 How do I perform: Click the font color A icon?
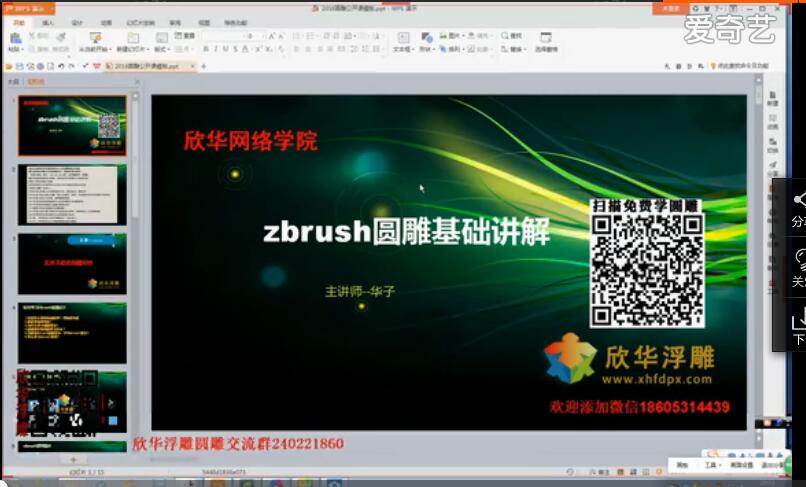pyautogui.click(x=245, y=49)
